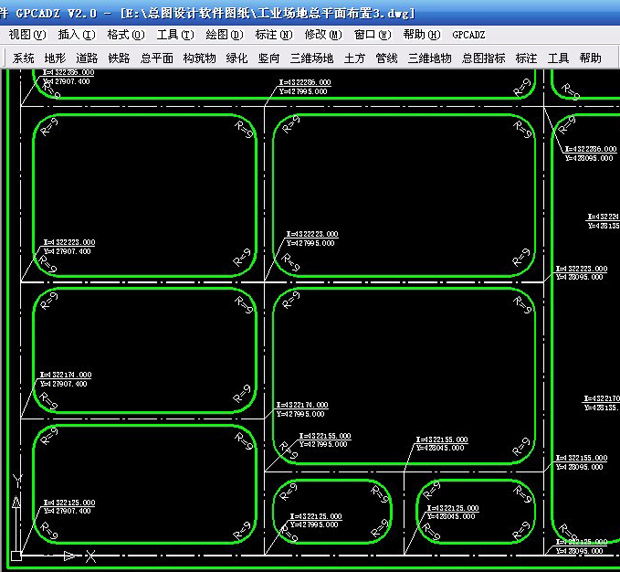Select the 铁路 menu

[119, 58]
